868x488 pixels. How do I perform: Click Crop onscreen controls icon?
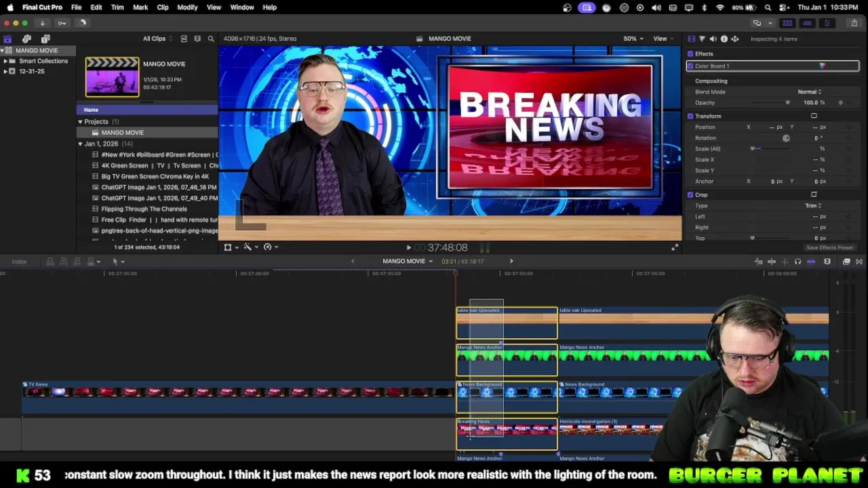pyautogui.click(x=814, y=195)
